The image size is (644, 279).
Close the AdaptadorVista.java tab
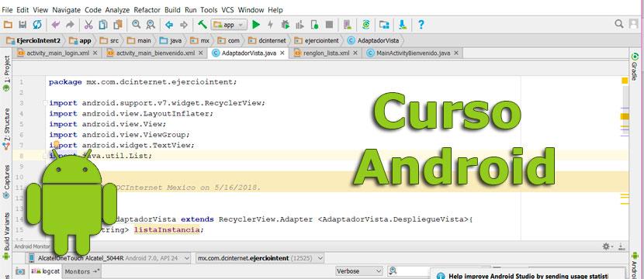tap(282, 53)
